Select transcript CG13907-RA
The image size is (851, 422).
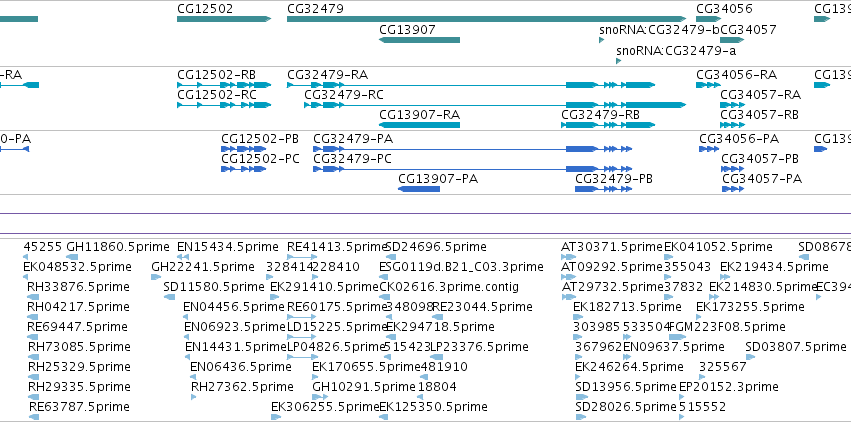click(x=419, y=125)
